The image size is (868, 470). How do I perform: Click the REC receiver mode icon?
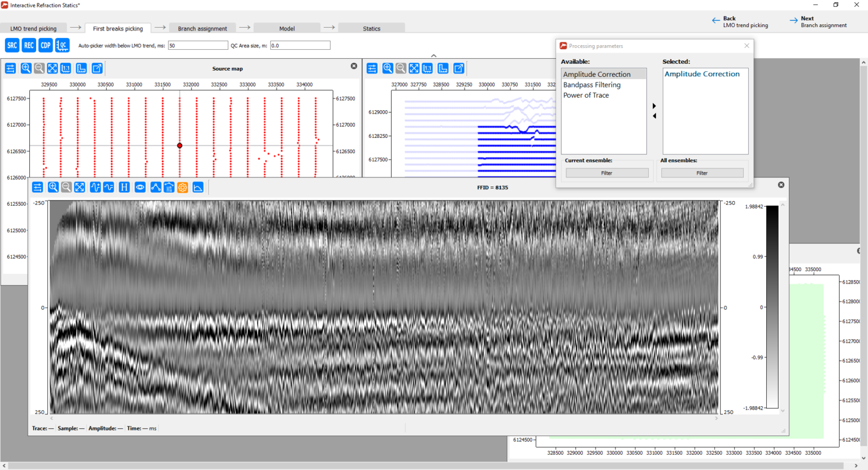click(29, 45)
